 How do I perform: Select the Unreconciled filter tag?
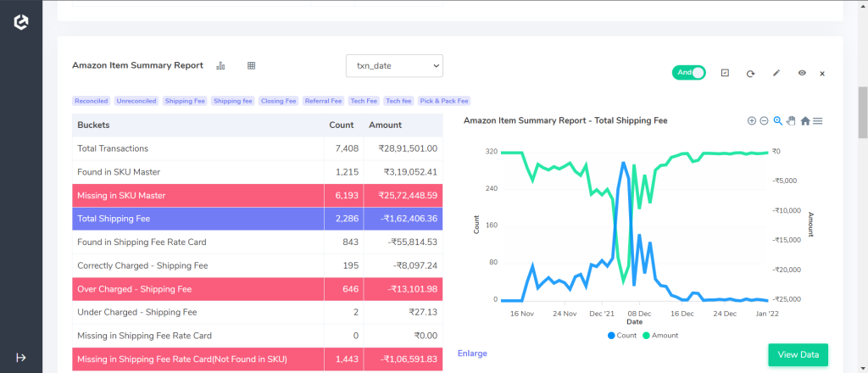point(136,101)
